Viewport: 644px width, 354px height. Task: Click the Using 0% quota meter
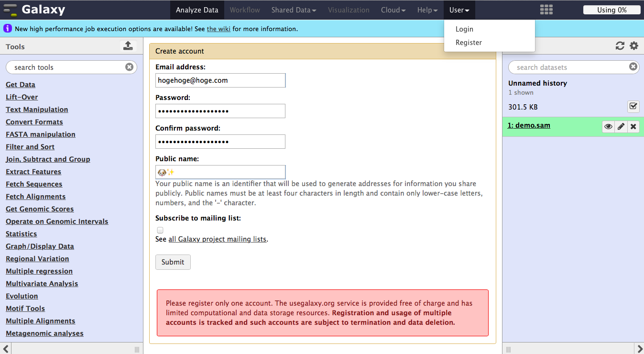(611, 10)
